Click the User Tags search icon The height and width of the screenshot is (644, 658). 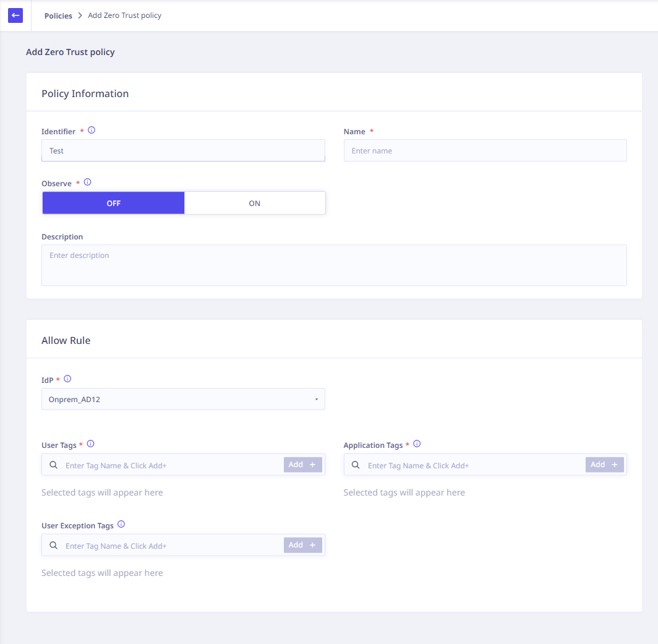[54, 465]
